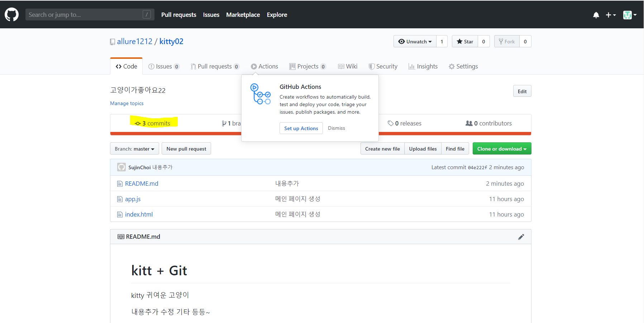Open GitHub home via Octocat logo

pos(11,15)
